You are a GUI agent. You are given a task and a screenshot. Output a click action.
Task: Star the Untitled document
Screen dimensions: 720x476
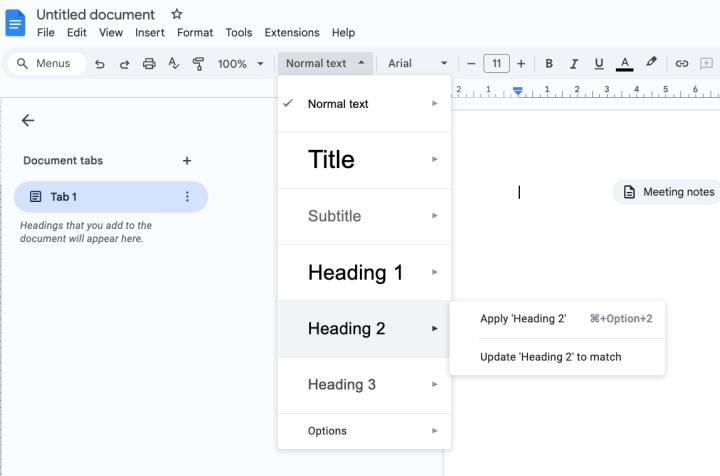177,14
